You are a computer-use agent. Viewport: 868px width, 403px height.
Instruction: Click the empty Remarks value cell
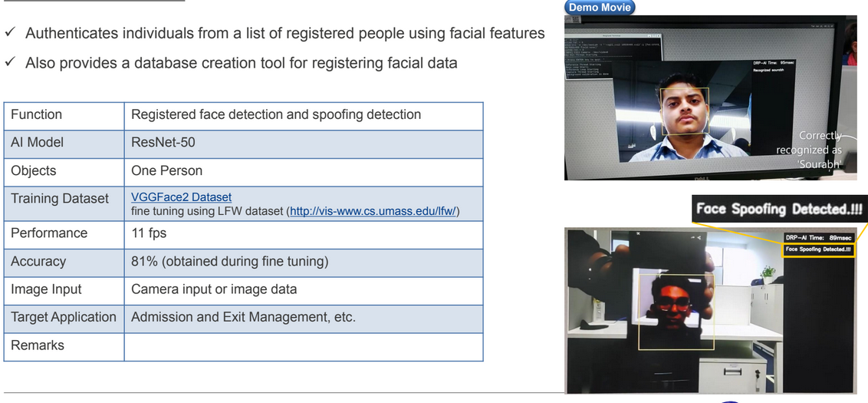click(303, 346)
